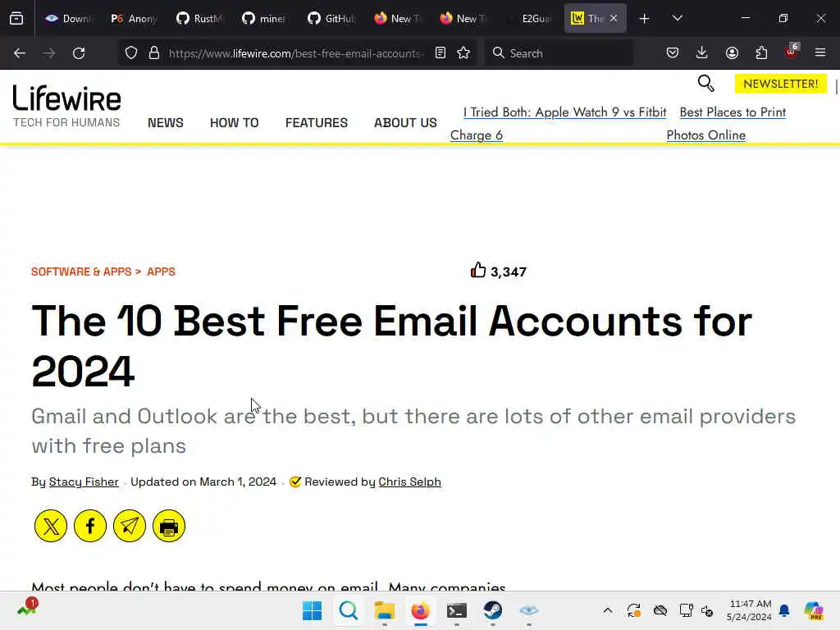Go to SOFTWARE & APPS breadcrumb
This screenshot has width=840, height=630.
tap(81, 272)
